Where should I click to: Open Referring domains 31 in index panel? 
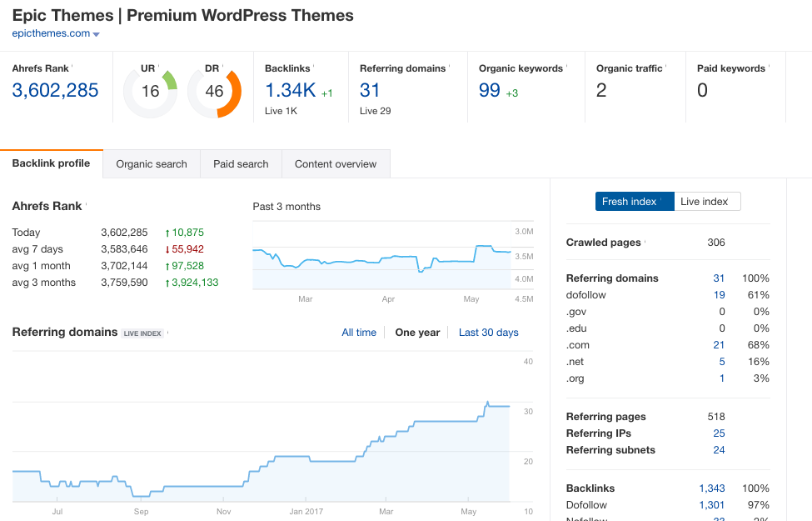tap(719, 278)
